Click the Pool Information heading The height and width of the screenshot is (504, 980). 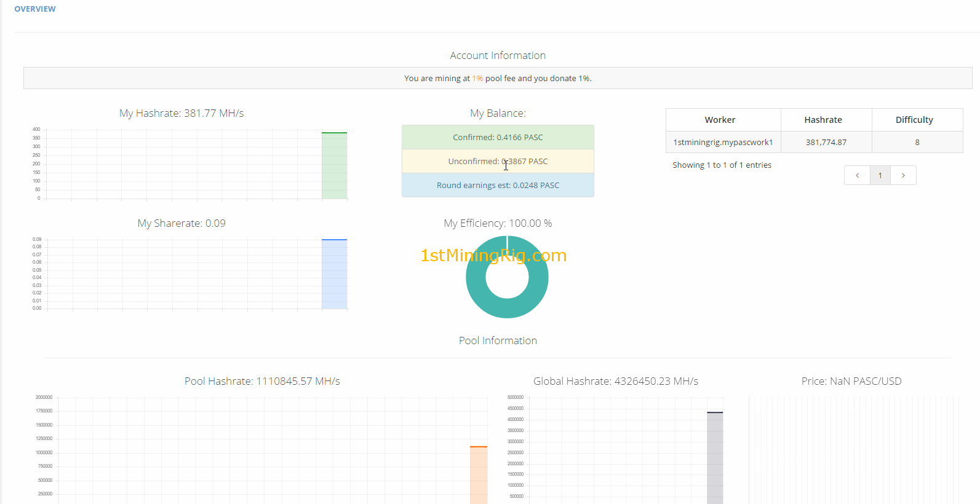498,341
